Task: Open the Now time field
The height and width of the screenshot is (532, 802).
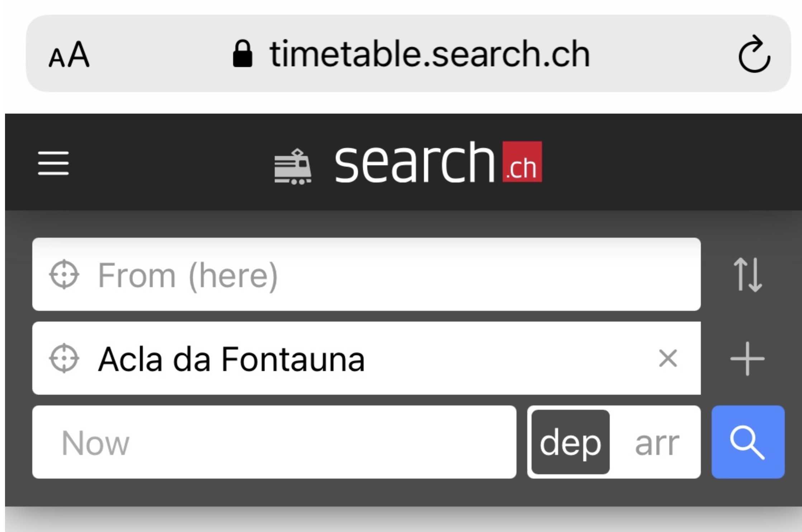Action: [x=274, y=442]
